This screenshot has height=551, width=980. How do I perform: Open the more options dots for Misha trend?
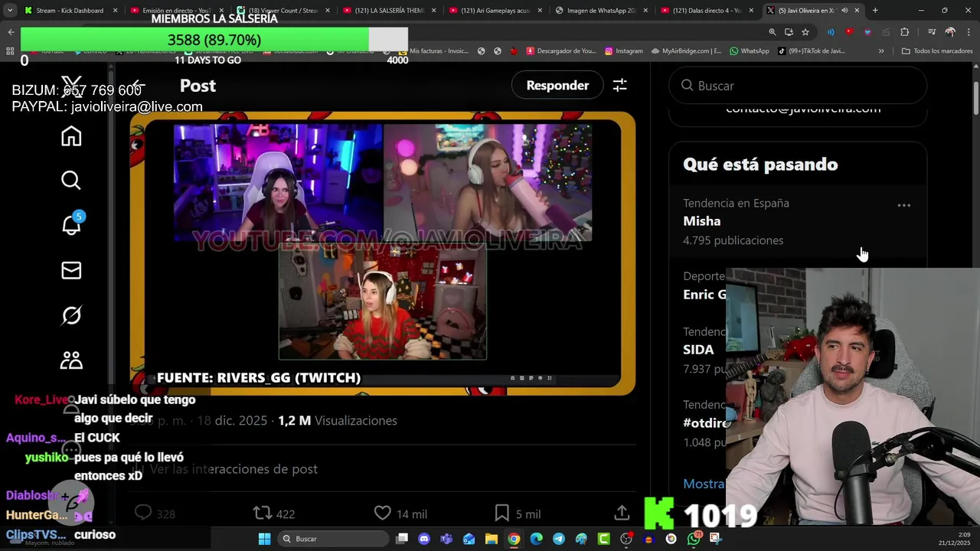tap(904, 205)
